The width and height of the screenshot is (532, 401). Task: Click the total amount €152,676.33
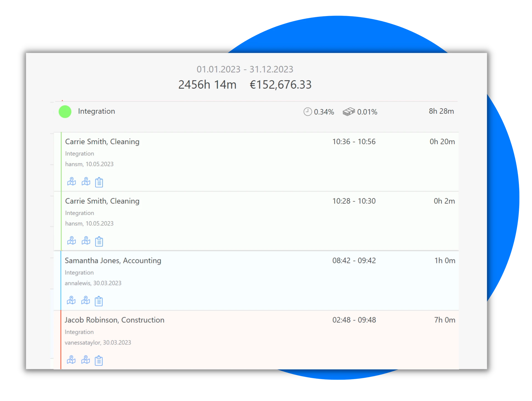click(x=281, y=85)
